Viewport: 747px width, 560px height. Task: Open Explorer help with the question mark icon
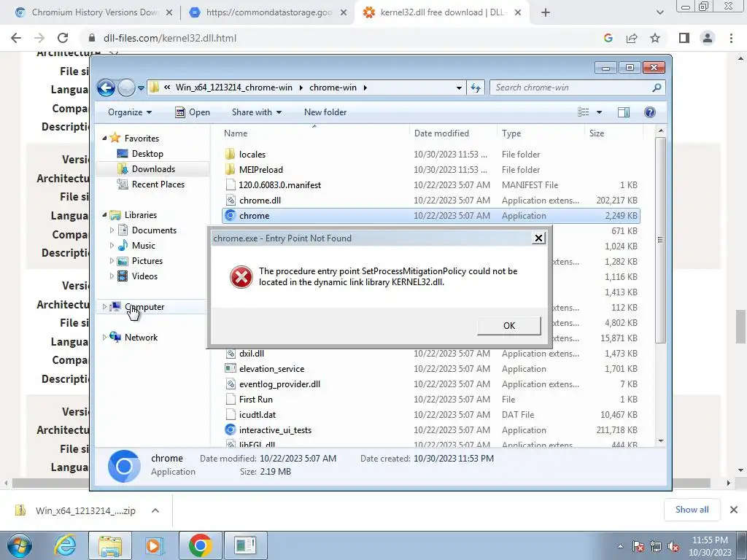[649, 112]
